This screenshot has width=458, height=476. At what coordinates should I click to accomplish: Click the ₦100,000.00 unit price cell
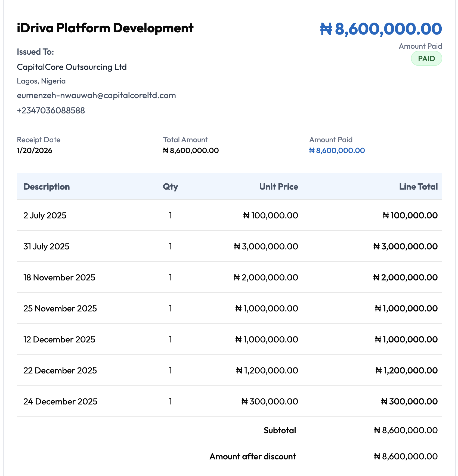(x=271, y=215)
